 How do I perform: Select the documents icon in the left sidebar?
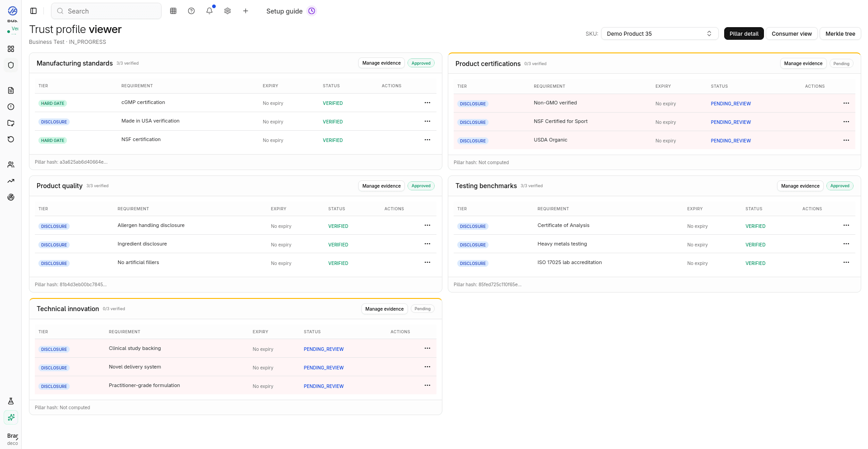point(11,90)
